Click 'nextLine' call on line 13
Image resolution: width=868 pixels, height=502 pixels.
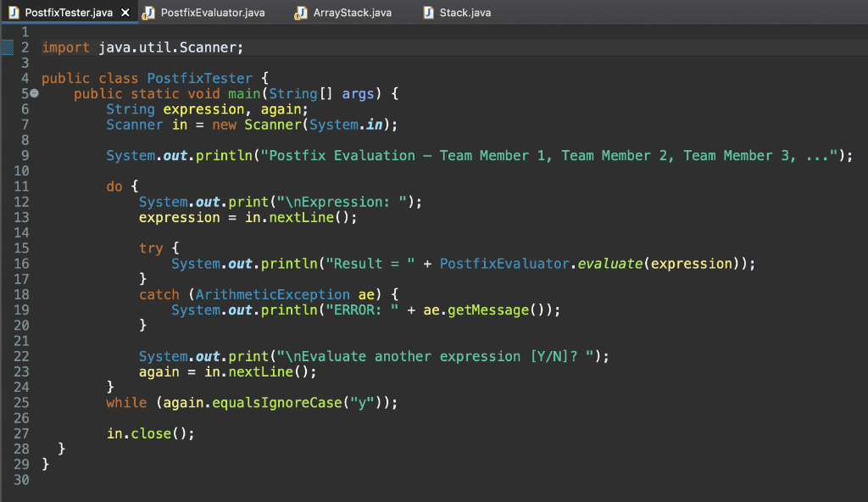[x=301, y=218]
